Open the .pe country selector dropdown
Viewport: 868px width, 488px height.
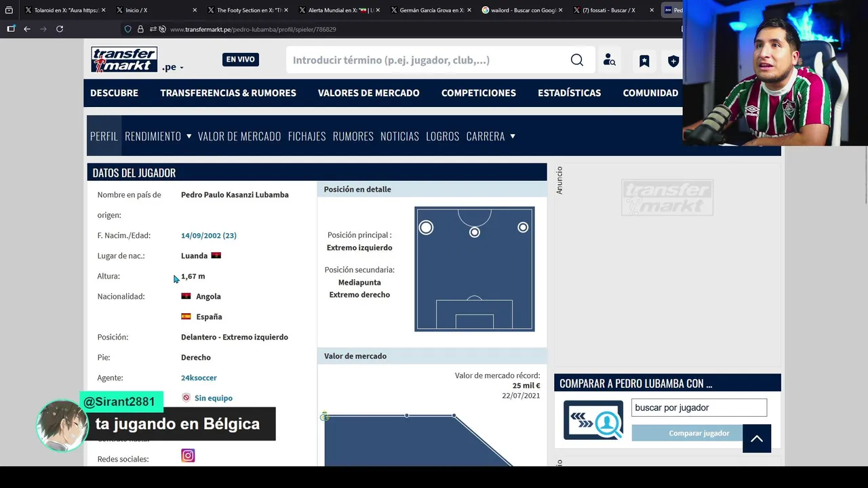pyautogui.click(x=173, y=67)
